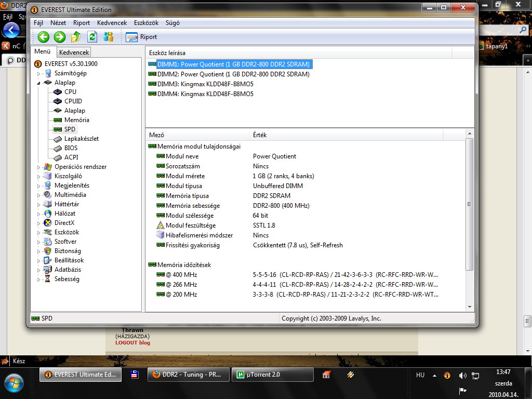Switch to DDR2 - Tuning Firefox taskbar button

click(x=188, y=375)
